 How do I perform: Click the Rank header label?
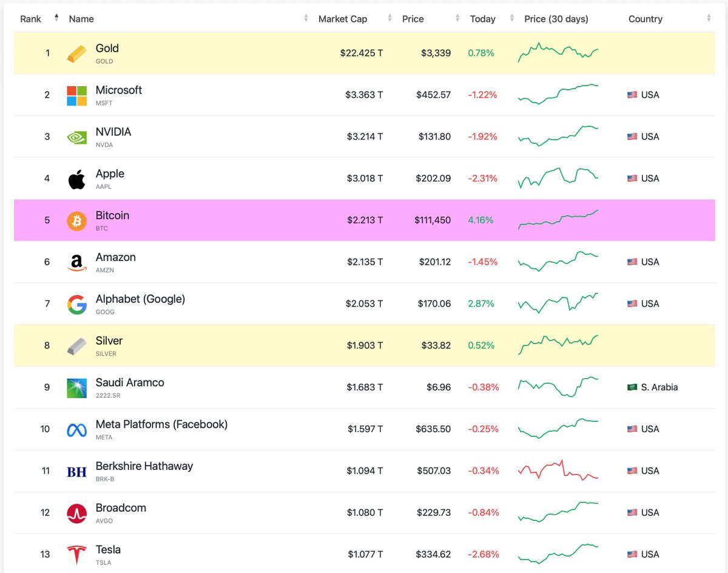pyautogui.click(x=30, y=19)
